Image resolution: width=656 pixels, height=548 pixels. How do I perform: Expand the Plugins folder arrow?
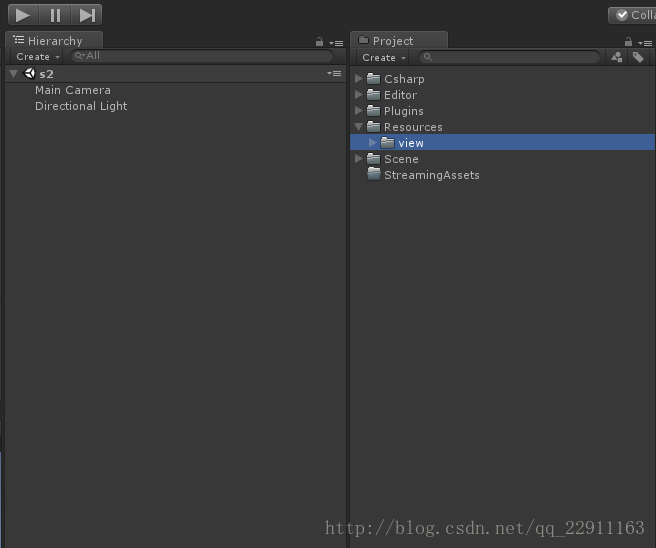(359, 110)
